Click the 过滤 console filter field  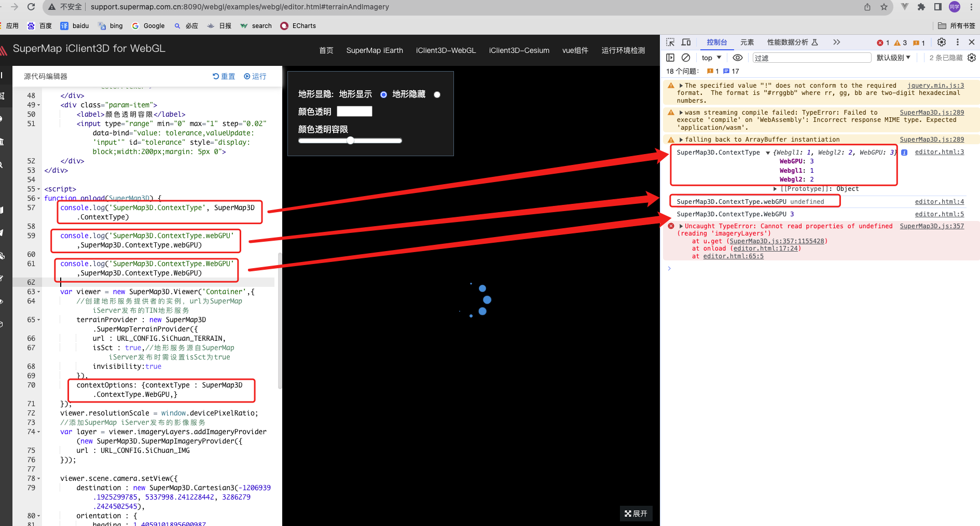click(811, 58)
